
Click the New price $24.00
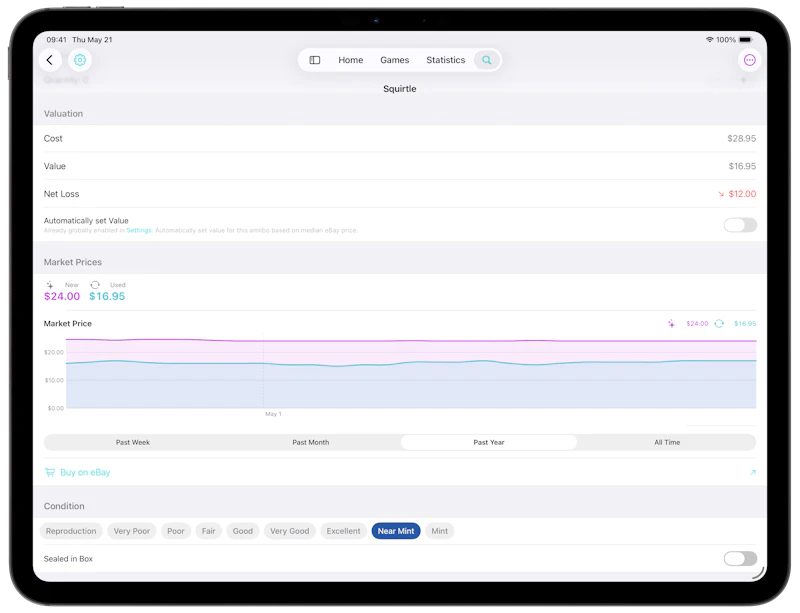click(62, 297)
